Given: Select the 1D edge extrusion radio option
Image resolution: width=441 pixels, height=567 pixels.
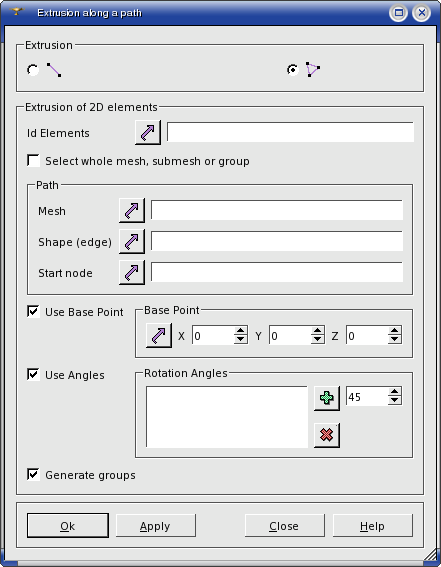Looking at the screenshot, I should tap(33, 69).
